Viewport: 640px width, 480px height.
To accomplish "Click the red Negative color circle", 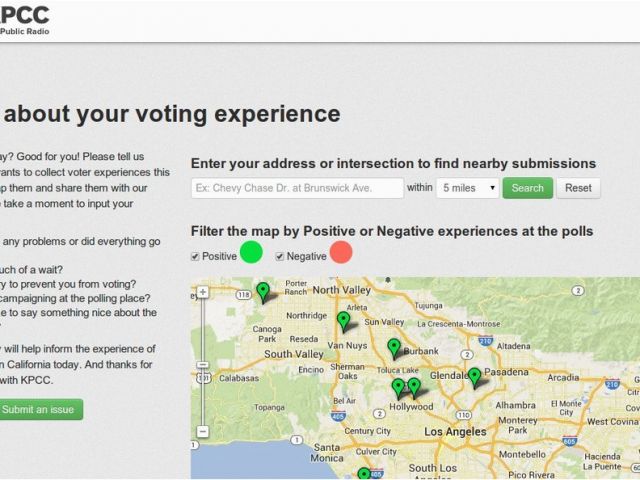I will [x=341, y=252].
